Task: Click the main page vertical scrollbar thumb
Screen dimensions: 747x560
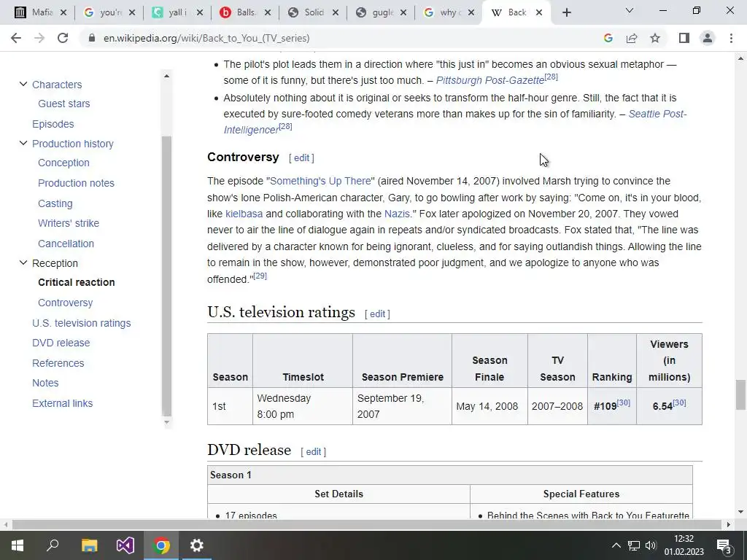Action: click(740, 394)
